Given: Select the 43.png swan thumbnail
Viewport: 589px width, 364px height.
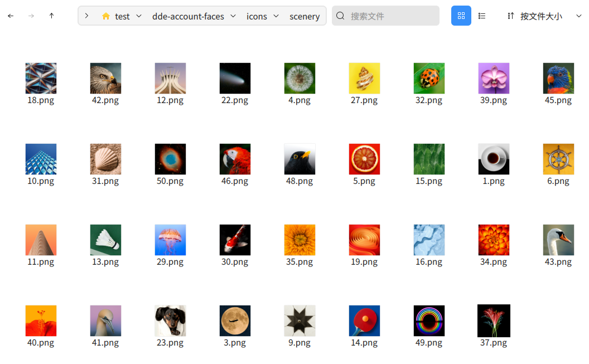Looking at the screenshot, I should pyautogui.click(x=558, y=240).
